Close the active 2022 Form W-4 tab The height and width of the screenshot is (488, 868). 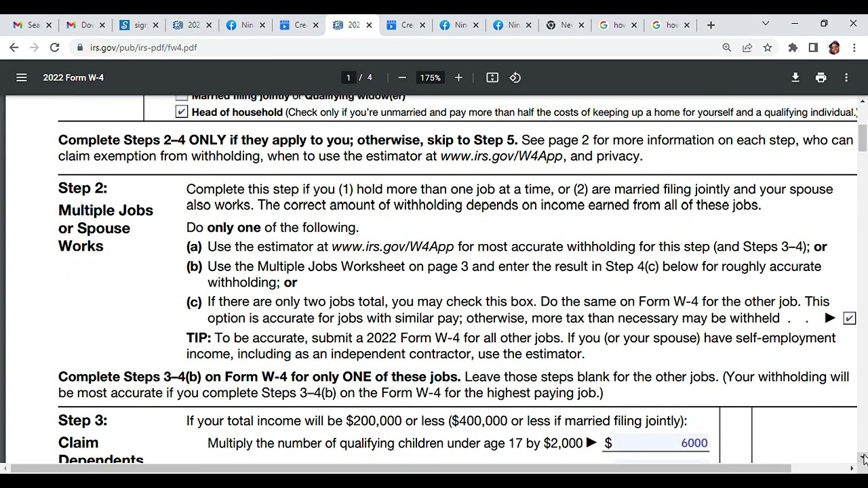click(x=369, y=25)
